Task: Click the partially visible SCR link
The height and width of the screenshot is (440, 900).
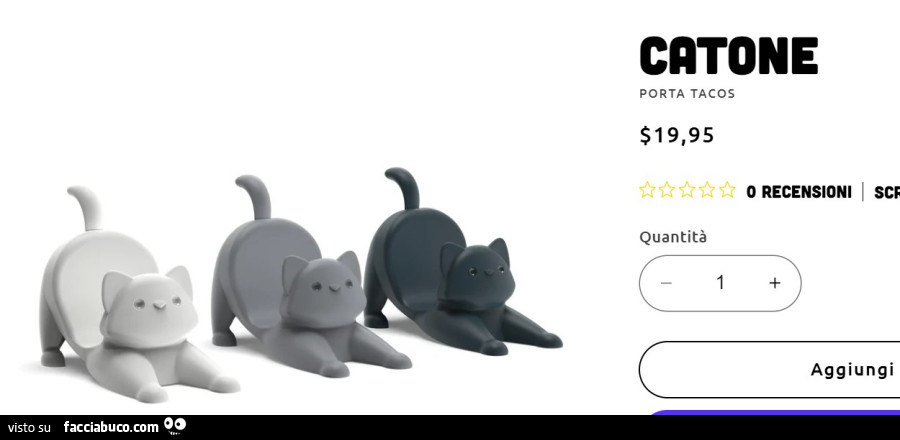Action: pyautogui.click(x=887, y=193)
